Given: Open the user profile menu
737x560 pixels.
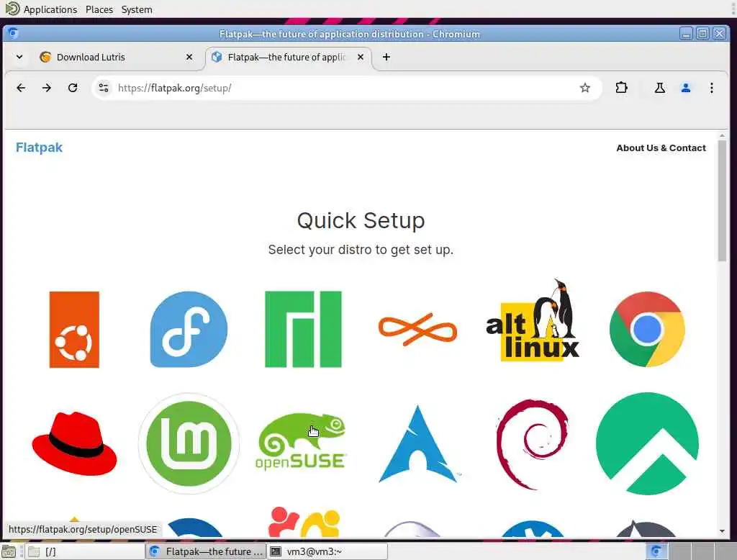Looking at the screenshot, I should [686, 88].
